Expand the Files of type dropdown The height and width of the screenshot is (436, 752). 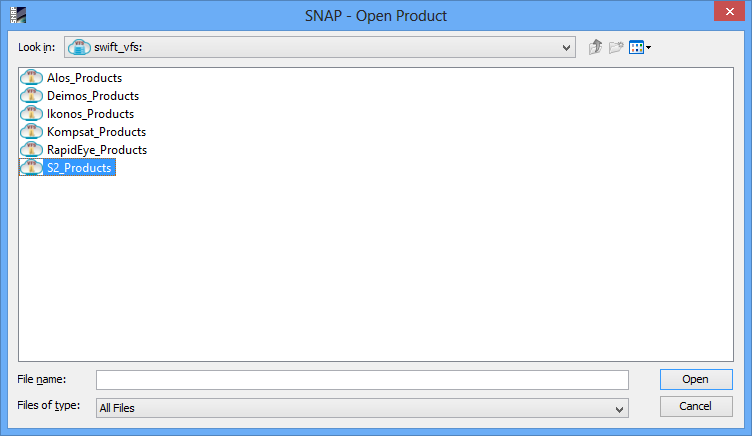click(619, 409)
